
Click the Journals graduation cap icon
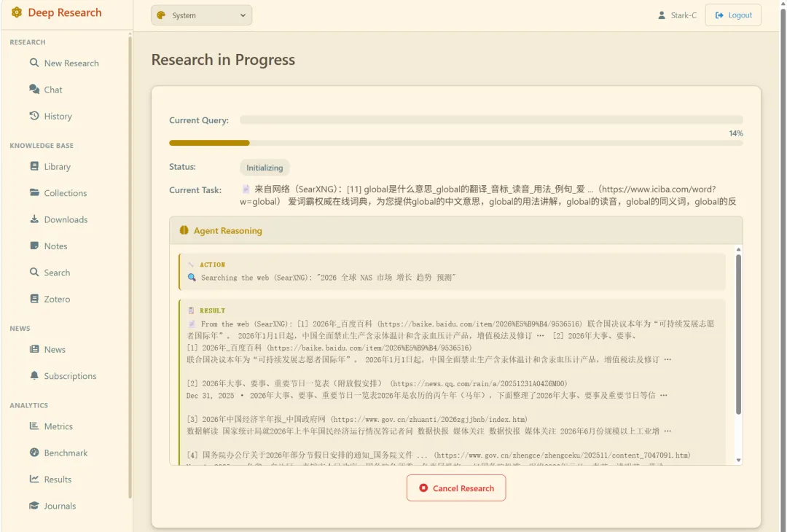point(34,506)
